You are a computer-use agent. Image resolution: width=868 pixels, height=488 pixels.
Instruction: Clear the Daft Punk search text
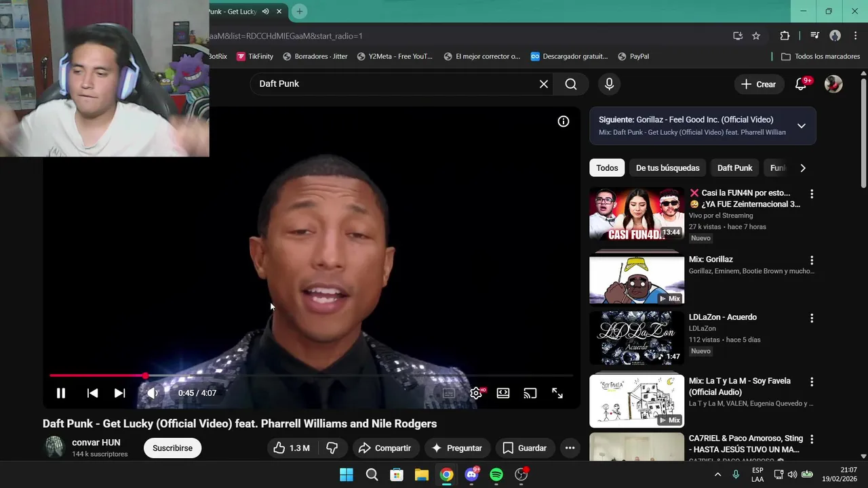coord(544,84)
